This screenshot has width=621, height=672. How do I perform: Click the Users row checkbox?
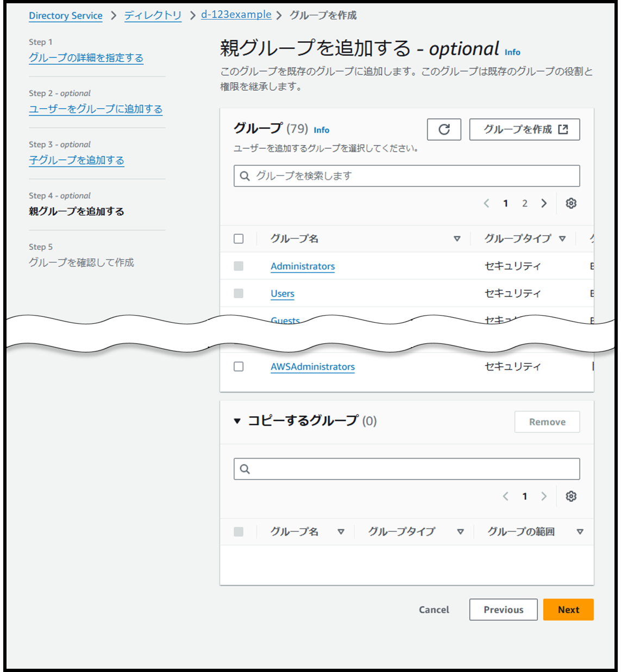coord(239,293)
